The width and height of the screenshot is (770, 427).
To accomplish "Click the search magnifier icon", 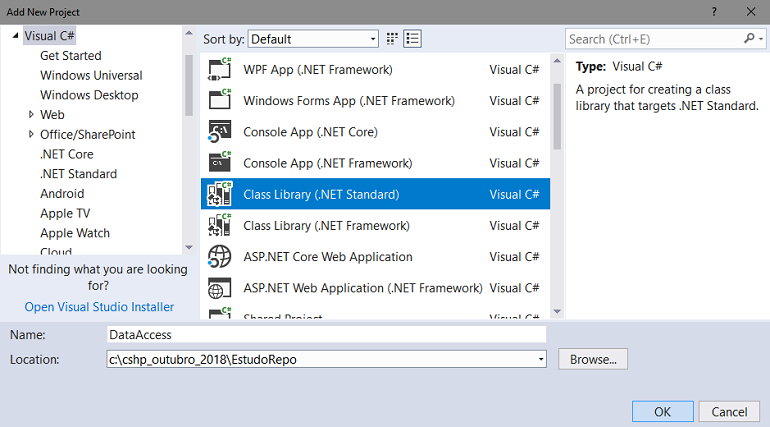I will pos(749,38).
